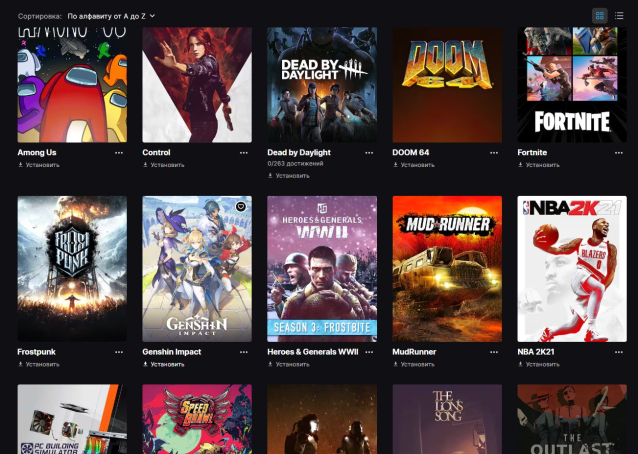Open the three-dot menu for NBA 2K21
Viewport: 638px width, 454px height.
pos(619,352)
